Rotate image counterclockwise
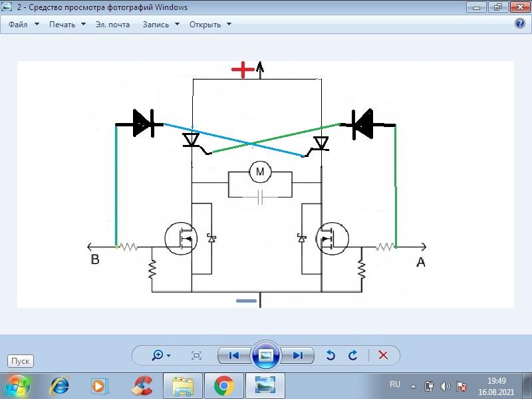 click(331, 355)
